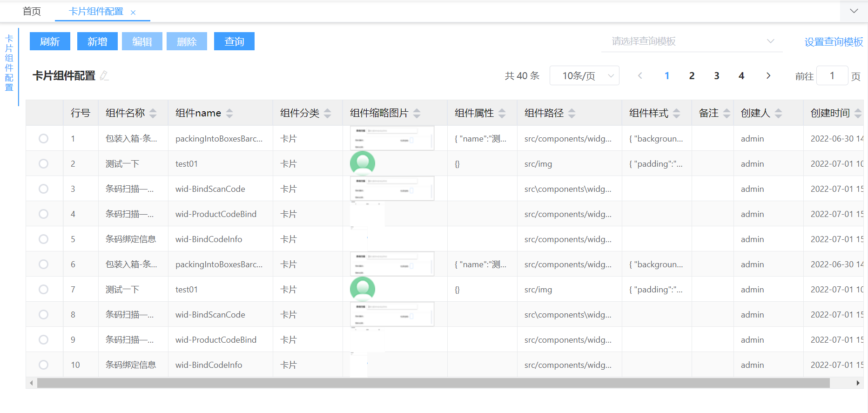Click the horizontal scrollbar thumb
Screen dimensions: 868x413
click(433, 383)
